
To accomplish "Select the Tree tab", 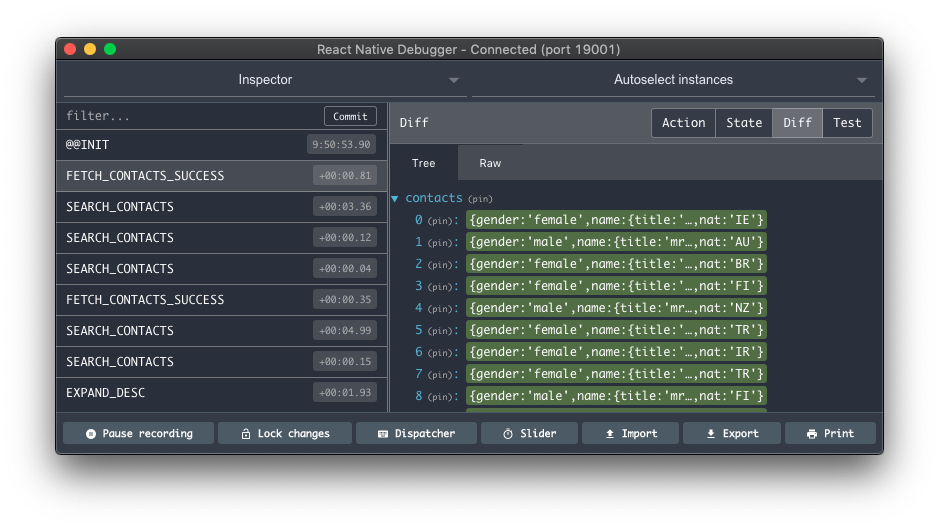I will (423, 163).
